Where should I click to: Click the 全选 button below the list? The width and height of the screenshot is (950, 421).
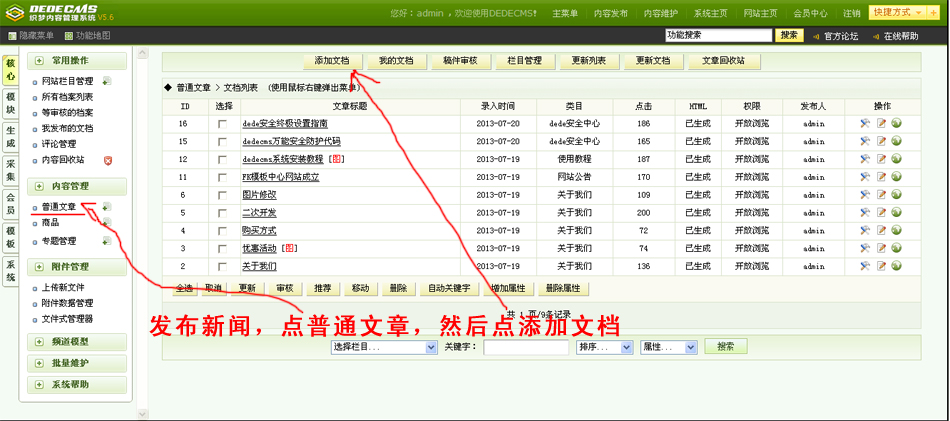(184, 288)
